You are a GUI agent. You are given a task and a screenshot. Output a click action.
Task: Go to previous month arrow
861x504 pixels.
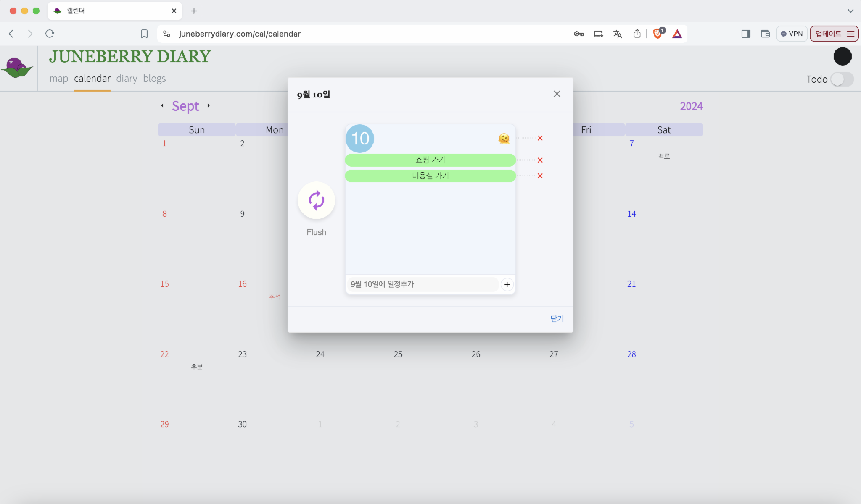[x=162, y=106]
